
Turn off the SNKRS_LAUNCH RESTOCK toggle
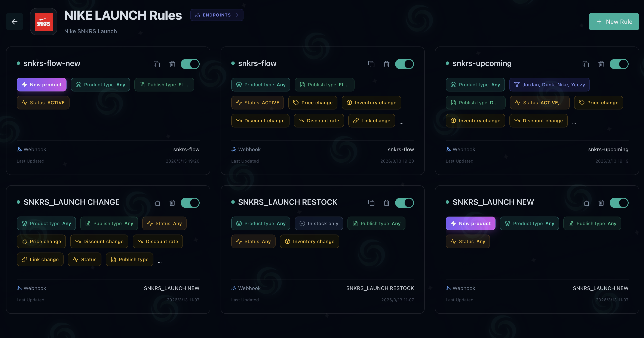pos(404,203)
